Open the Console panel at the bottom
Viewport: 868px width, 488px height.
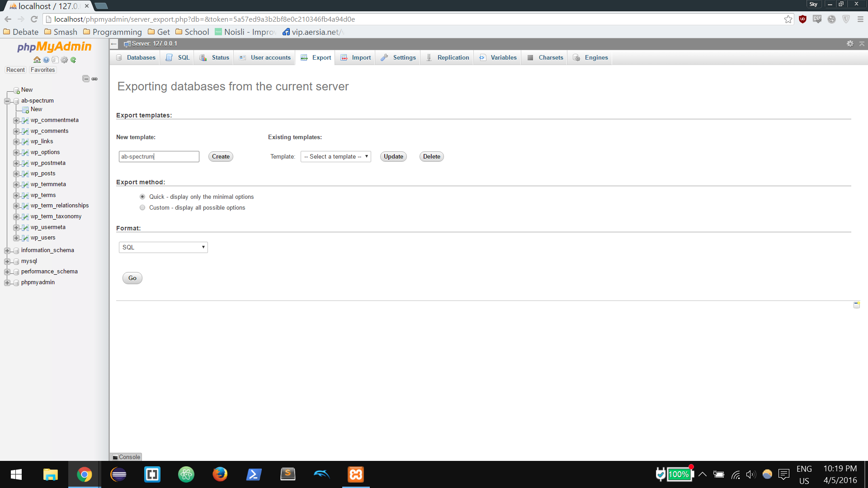pos(126,457)
